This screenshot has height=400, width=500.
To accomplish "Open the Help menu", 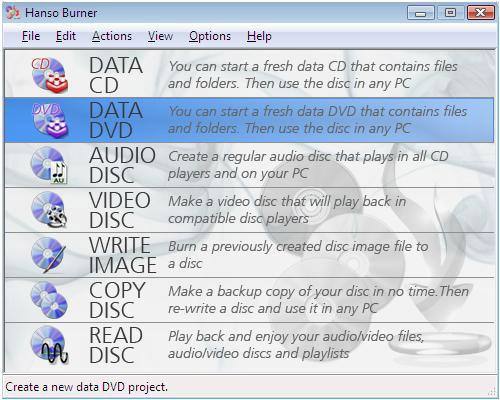I will pos(259,36).
